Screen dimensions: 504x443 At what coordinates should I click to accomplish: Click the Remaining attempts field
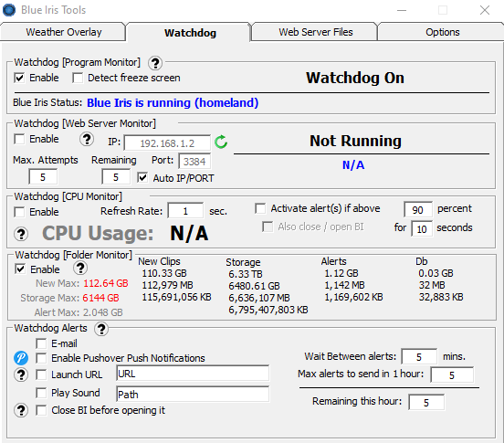click(x=116, y=177)
